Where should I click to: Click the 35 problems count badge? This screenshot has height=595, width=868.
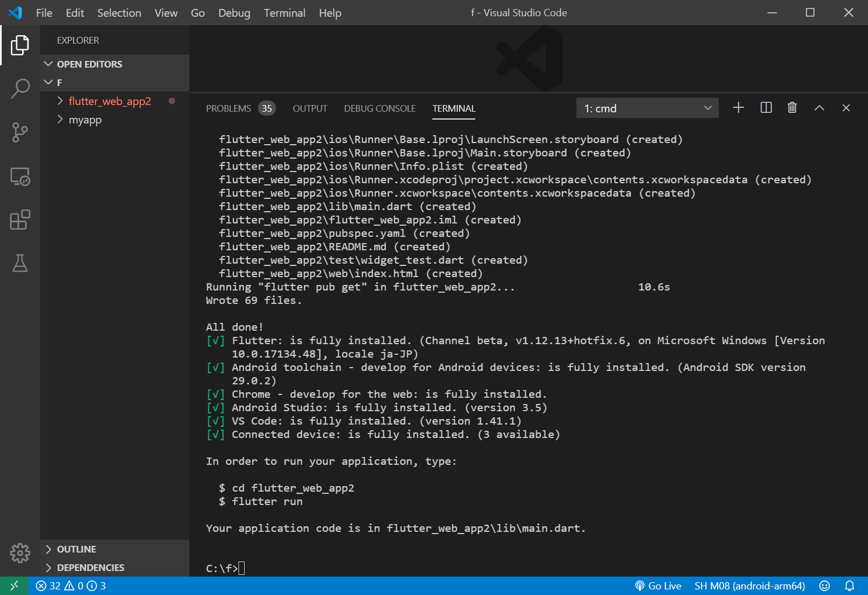coord(267,108)
